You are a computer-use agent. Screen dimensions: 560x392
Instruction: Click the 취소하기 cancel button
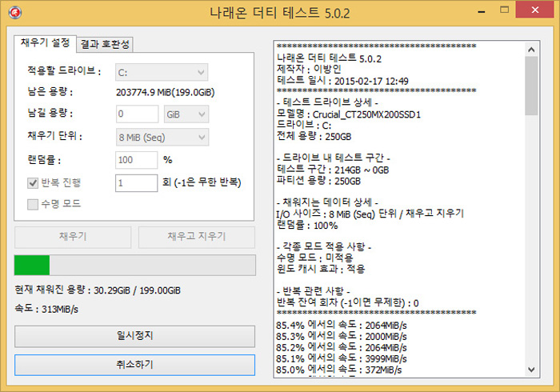134,365
